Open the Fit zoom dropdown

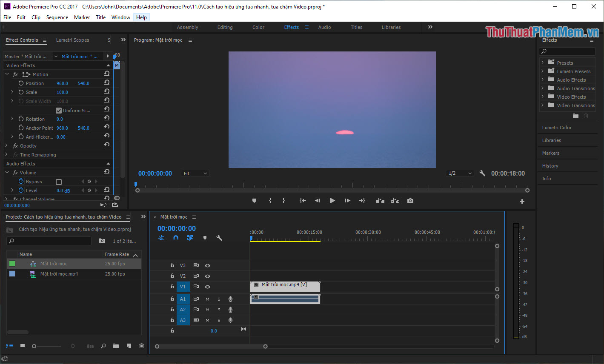[x=195, y=173]
